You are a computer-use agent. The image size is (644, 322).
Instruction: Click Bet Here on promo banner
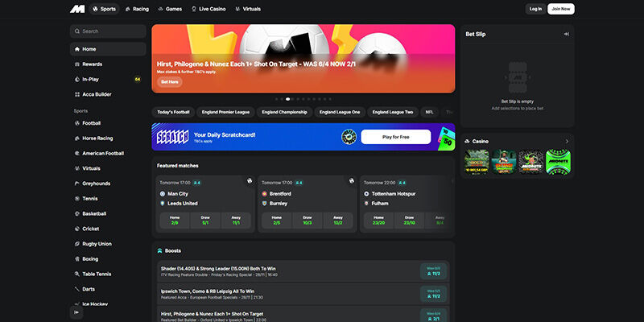point(170,82)
